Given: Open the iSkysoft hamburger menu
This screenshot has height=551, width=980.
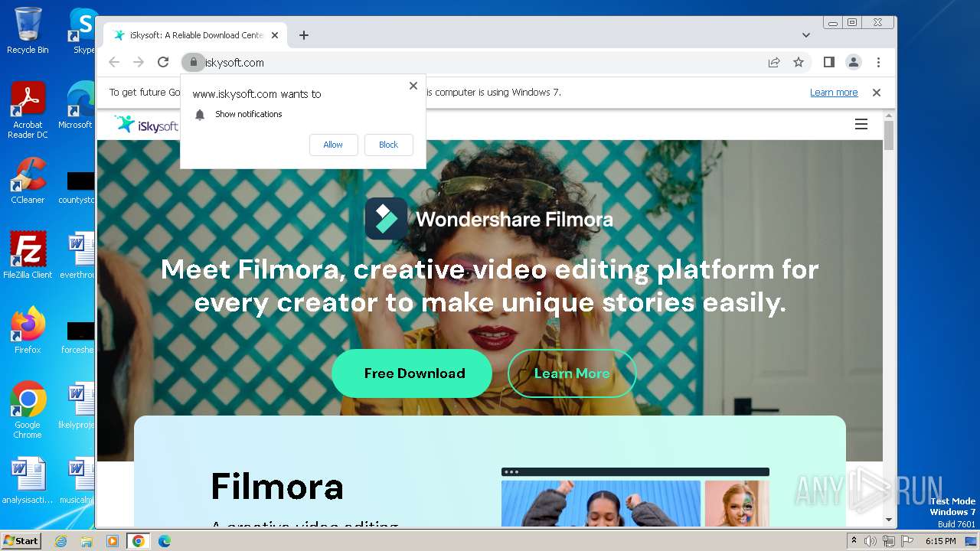Looking at the screenshot, I should 861,124.
